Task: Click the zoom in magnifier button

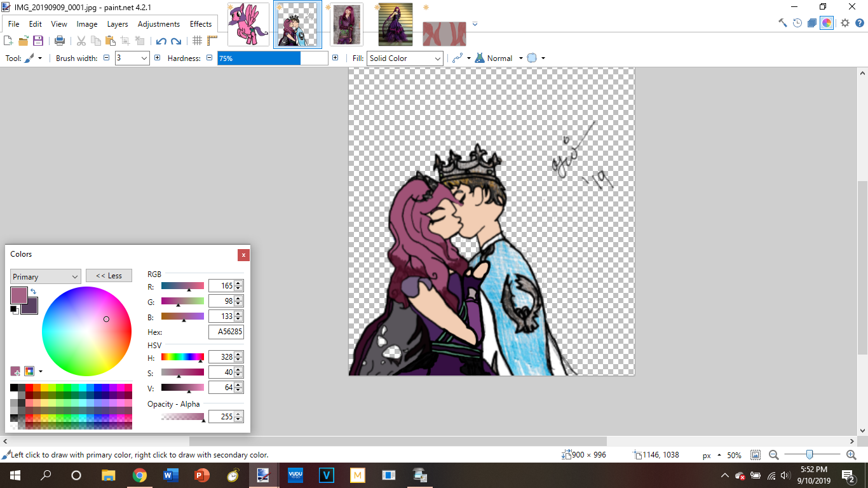Action: pyautogui.click(x=851, y=455)
